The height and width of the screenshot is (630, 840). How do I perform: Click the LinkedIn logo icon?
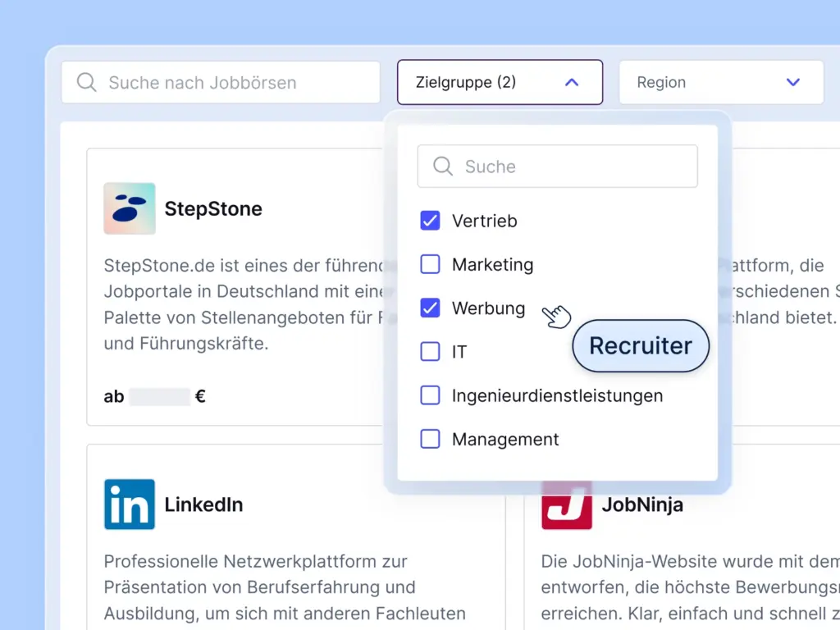129,504
